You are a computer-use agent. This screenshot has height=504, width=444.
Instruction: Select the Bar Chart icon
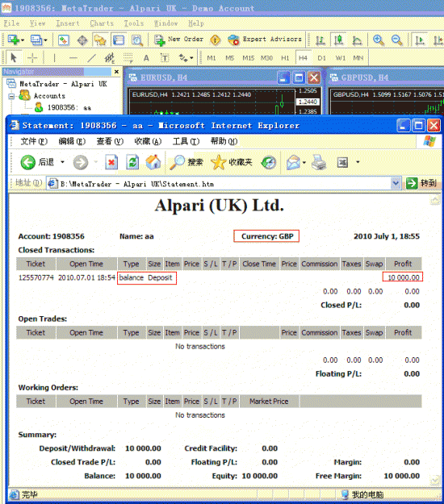pyautogui.click(x=320, y=40)
